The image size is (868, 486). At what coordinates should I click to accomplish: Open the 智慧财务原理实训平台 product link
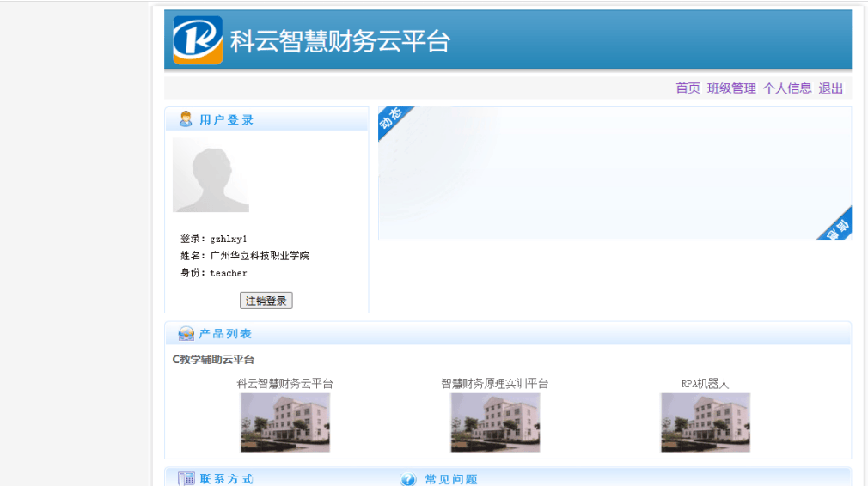point(495,383)
